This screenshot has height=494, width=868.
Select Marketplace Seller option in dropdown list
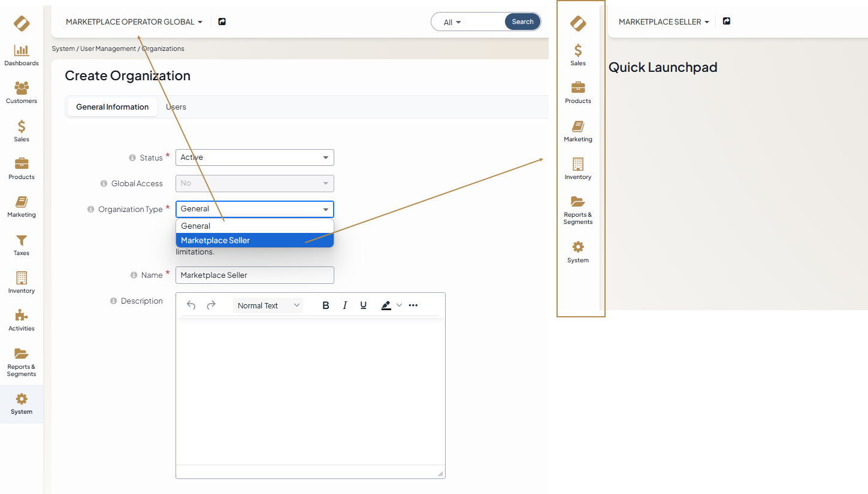255,240
